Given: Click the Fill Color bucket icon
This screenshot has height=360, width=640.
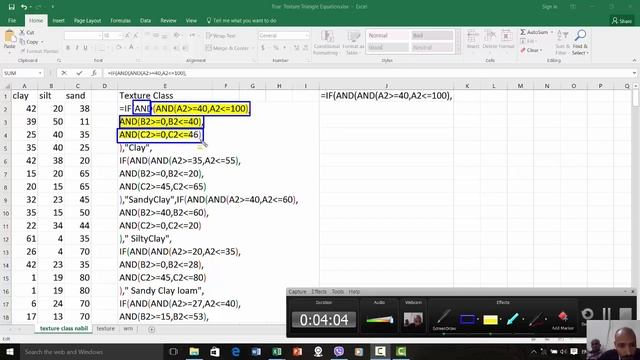Looking at the screenshot, I should (x=118, y=48).
